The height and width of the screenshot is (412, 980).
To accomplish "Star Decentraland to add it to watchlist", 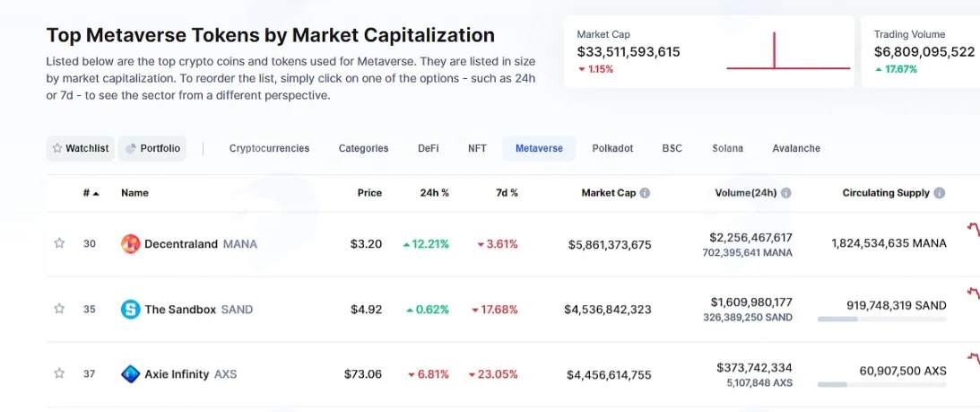I will 59,243.
